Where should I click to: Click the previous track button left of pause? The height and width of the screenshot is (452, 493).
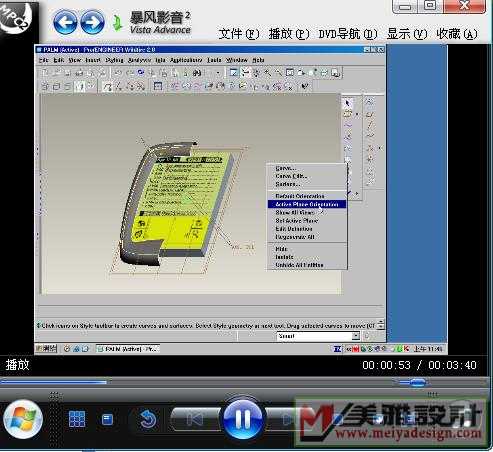click(x=195, y=419)
